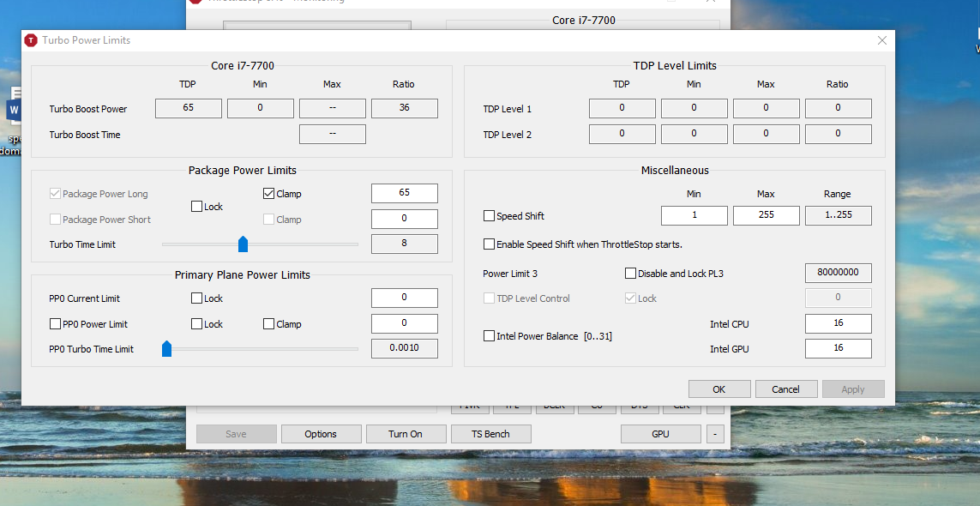980x506 pixels.
Task: Click the Turbo Boost Power TDP value
Action: point(188,108)
